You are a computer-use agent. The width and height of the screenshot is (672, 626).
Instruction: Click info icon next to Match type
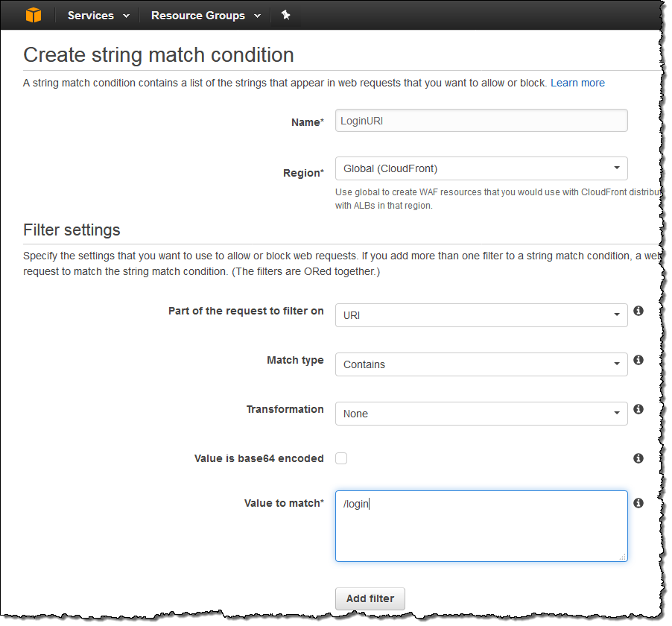coord(638,360)
